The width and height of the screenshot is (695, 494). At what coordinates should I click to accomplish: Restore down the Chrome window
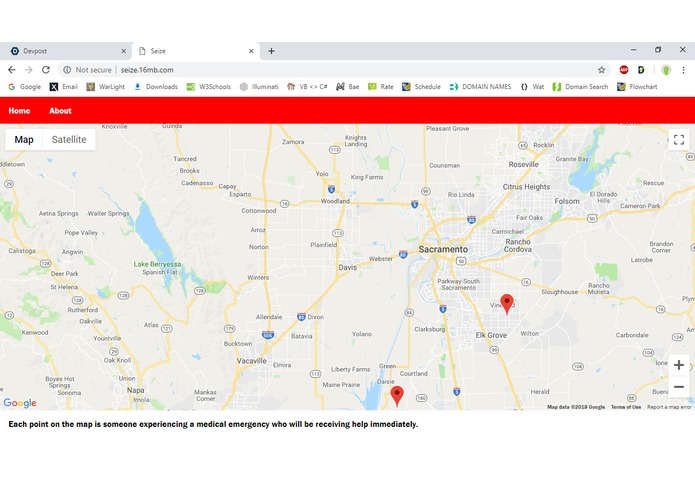(x=658, y=50)
